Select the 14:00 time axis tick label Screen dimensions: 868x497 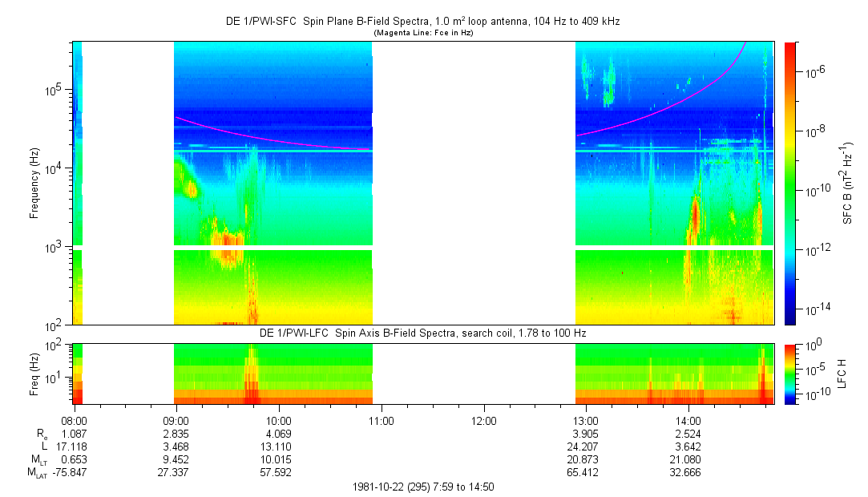coord(688,420)
